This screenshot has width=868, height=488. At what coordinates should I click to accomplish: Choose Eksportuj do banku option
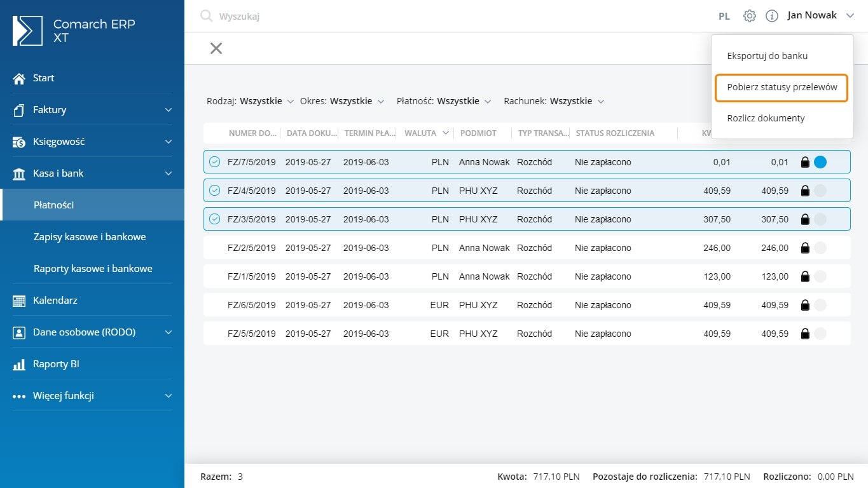(768, 56)
